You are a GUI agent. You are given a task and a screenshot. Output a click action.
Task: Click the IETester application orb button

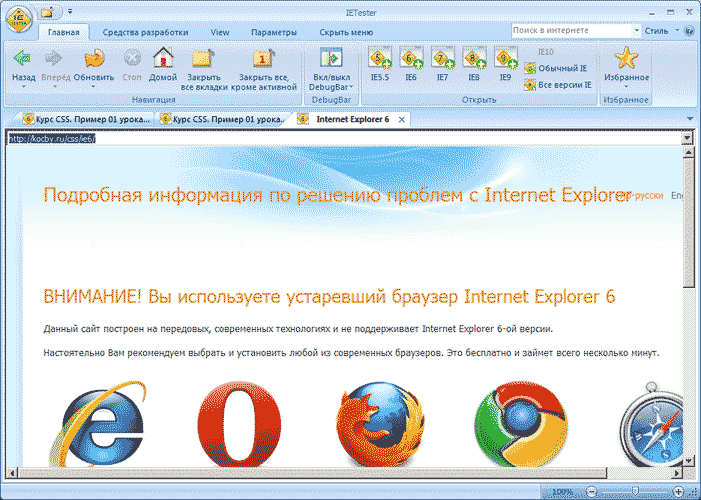click(19, 18)
